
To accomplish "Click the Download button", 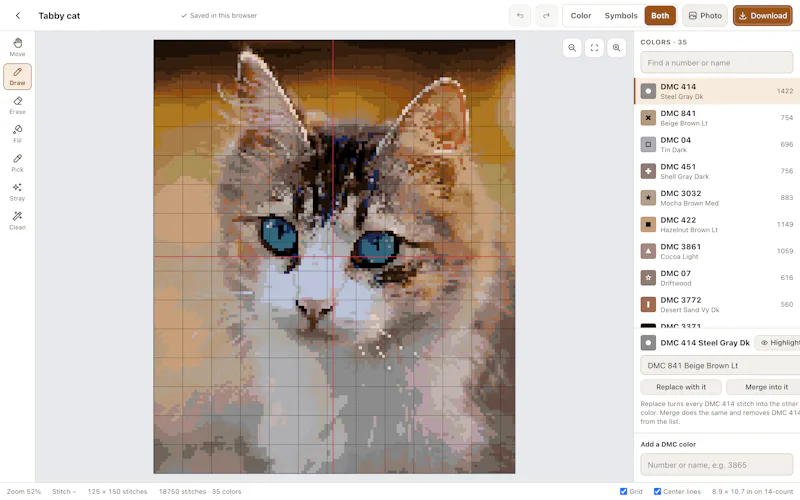I will point(763,16).
